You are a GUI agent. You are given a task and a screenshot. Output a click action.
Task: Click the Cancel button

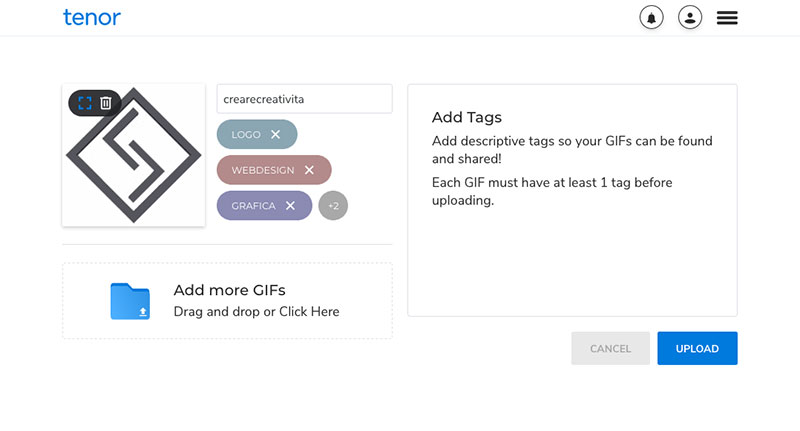(x=611, y=348)
